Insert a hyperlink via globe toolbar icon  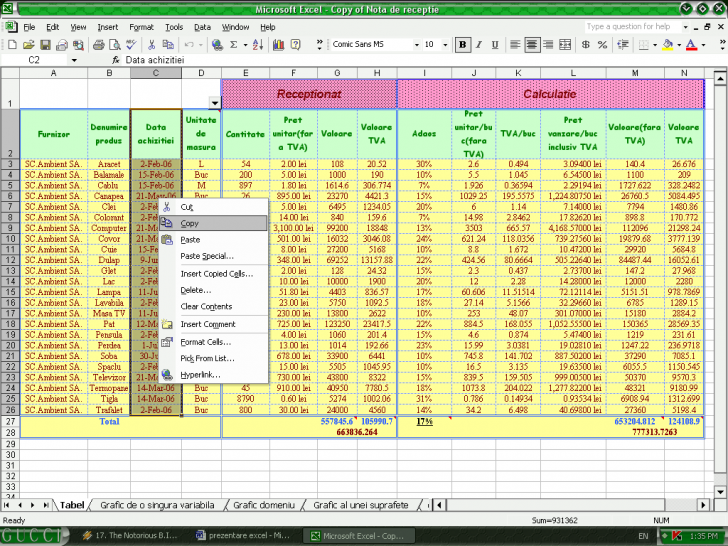217,45
